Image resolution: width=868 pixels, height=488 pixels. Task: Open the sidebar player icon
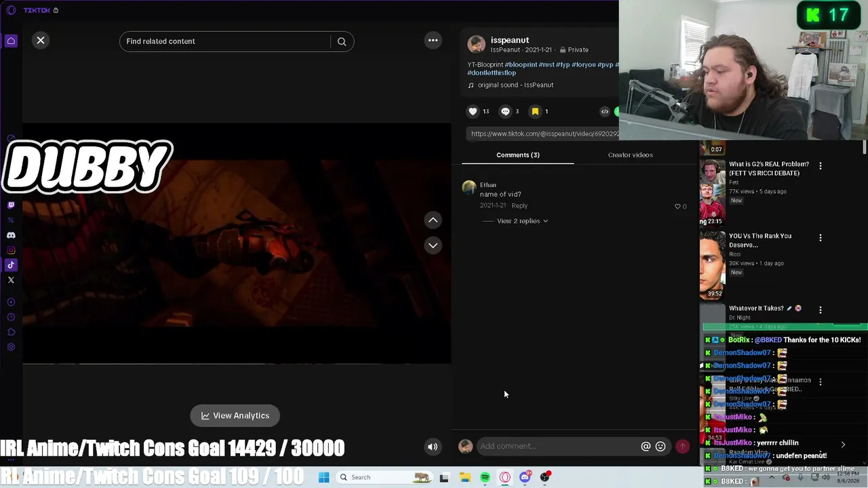pyautogui.click(x=11, y=302)
